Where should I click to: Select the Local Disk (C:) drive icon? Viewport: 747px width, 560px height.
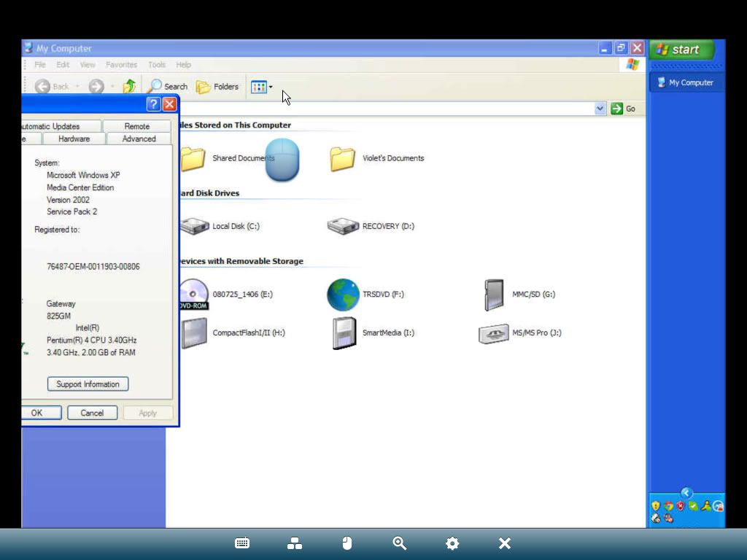194,226
